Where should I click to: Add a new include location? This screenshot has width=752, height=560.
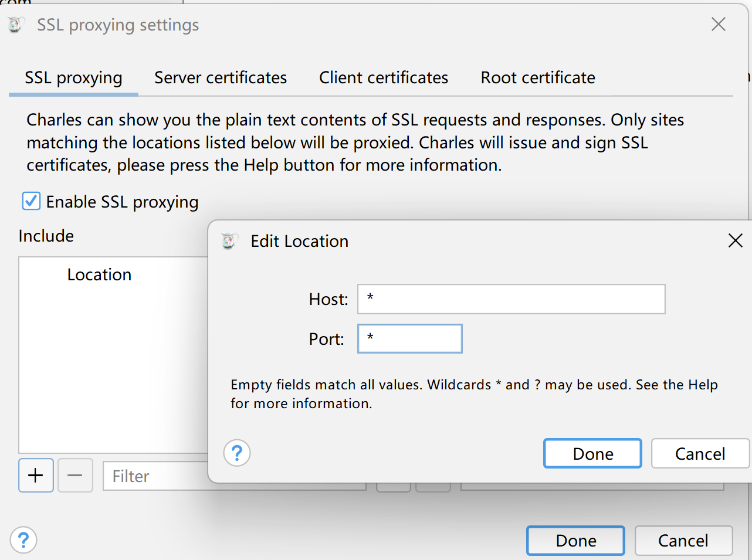click(x=36, y=475)
